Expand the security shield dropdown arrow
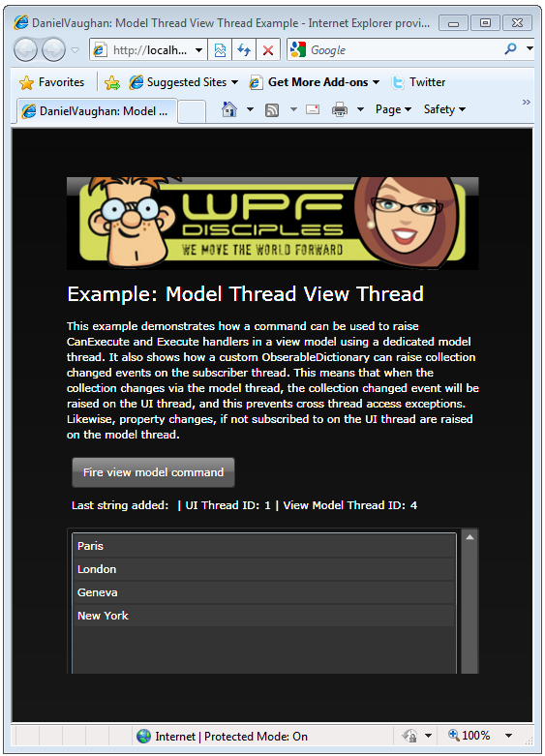This screenshot has height=756, width=545. [428, 736]
